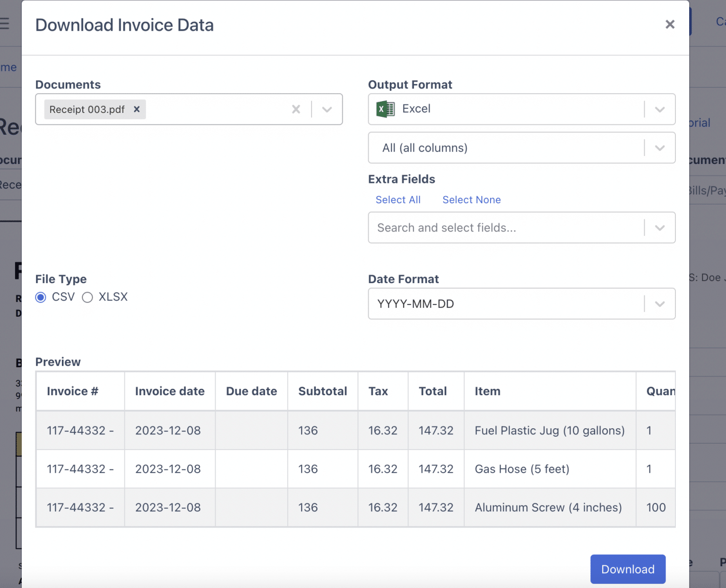This screenshot has width=726, height=588.
Task: Click Select All under Extra Fields
Action: (398, 199)
